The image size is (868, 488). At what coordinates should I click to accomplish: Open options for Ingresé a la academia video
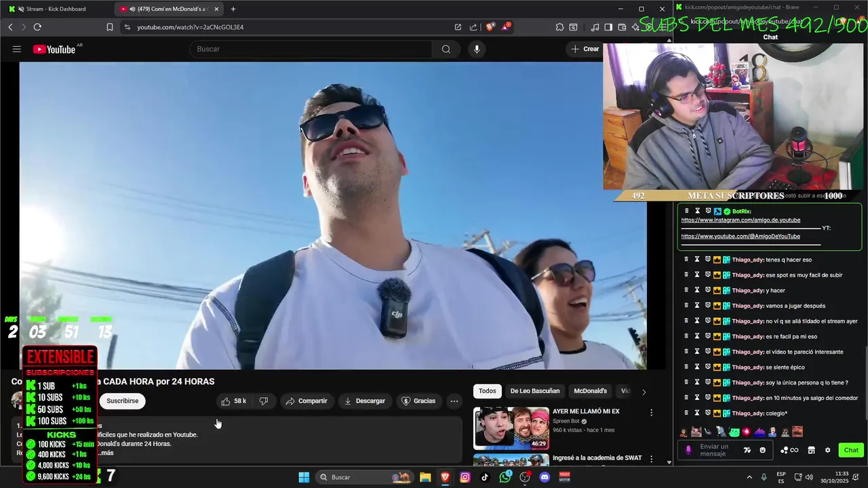click(652, 460)
